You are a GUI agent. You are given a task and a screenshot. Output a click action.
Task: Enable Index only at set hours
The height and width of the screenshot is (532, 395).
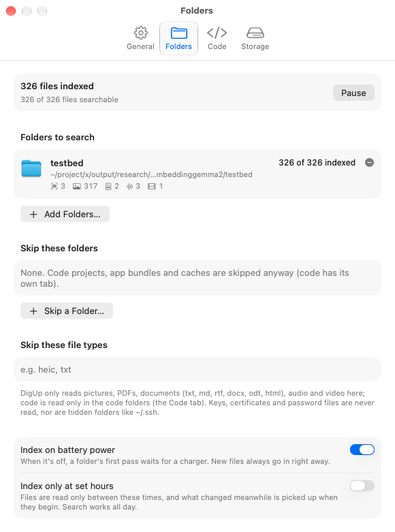[x=362, y=486]
